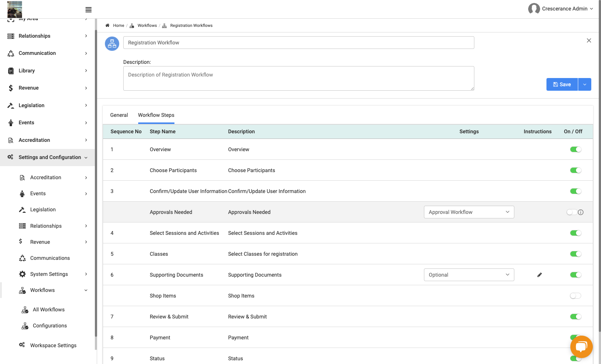Click the Select Sessions and Activities step name
601x364 pixels.
(x=185, y=233)
